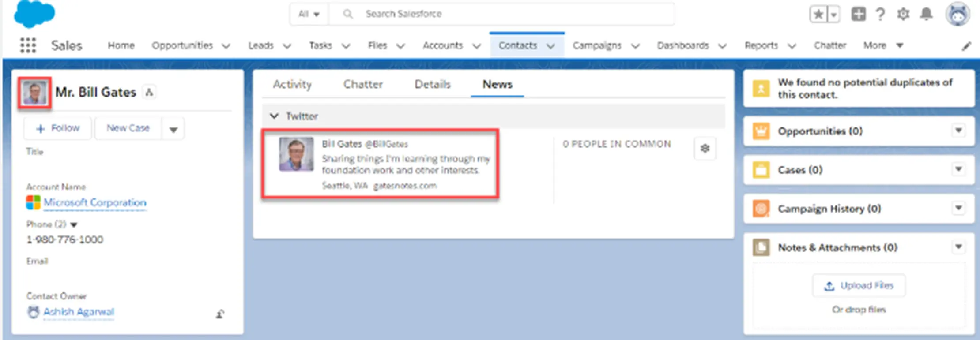The height and width of the screenshot is (340, 980).
Task: Open the Help question mark icon
Action: (x=880, y=14)
